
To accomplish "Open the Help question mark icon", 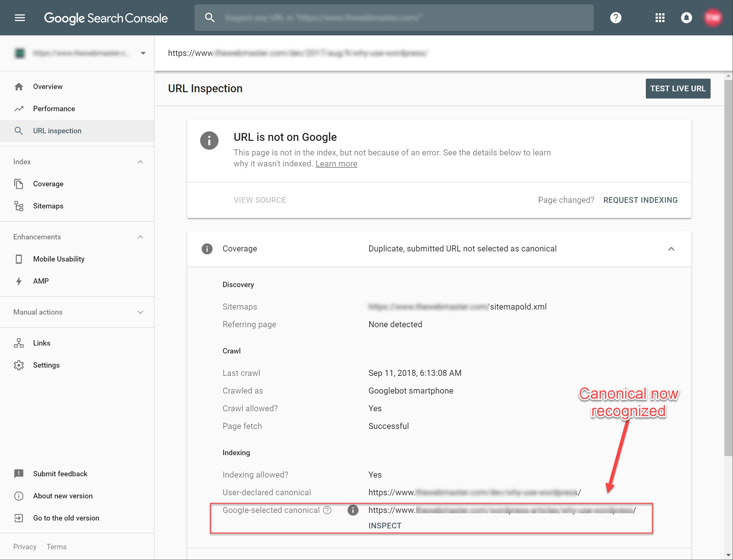I will (x=615, y=18).
